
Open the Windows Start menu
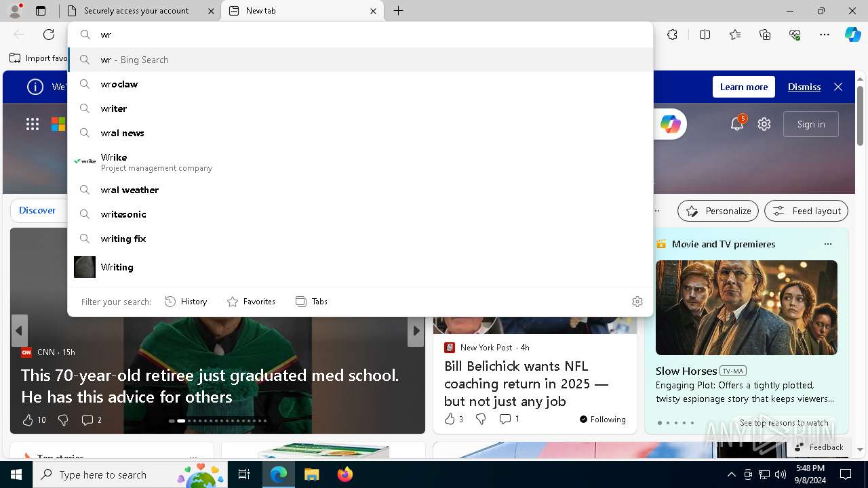(x=16, y=474)
